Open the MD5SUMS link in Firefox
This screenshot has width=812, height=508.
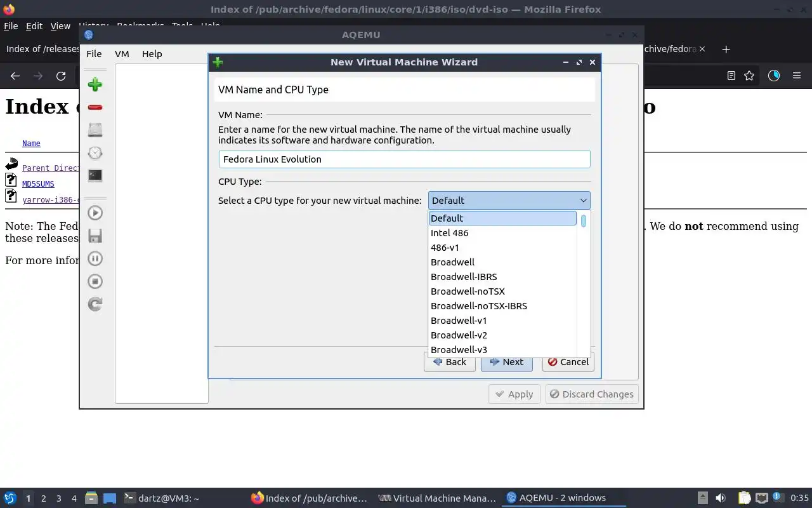click(x=38, y=184)
